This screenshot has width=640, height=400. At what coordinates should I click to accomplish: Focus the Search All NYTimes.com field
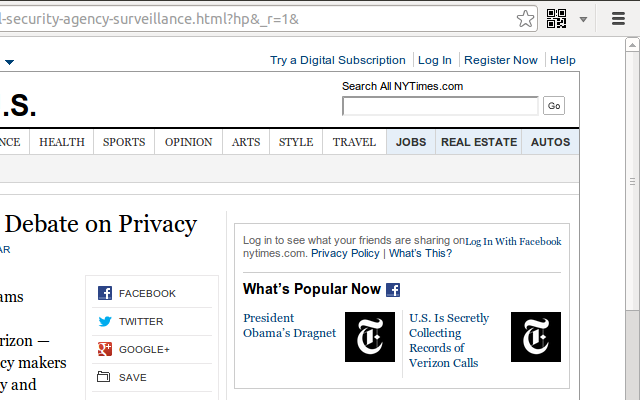click(x=440, y=106)
